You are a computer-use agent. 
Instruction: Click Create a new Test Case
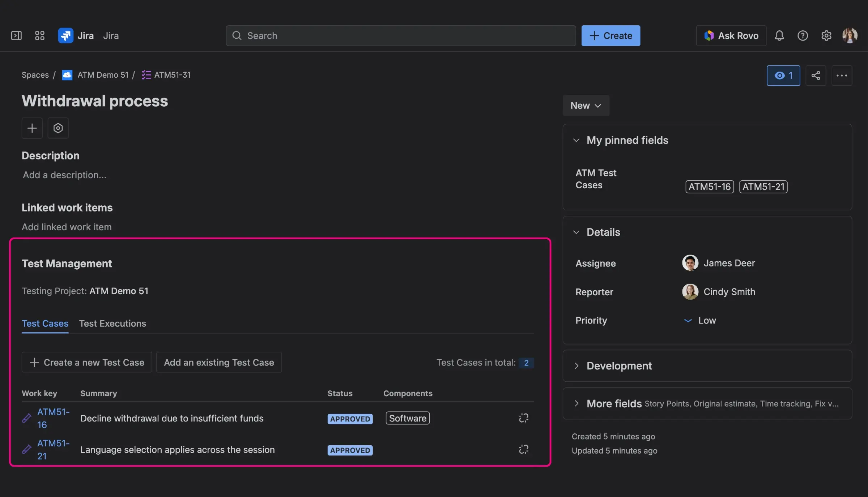click(86, 362)
